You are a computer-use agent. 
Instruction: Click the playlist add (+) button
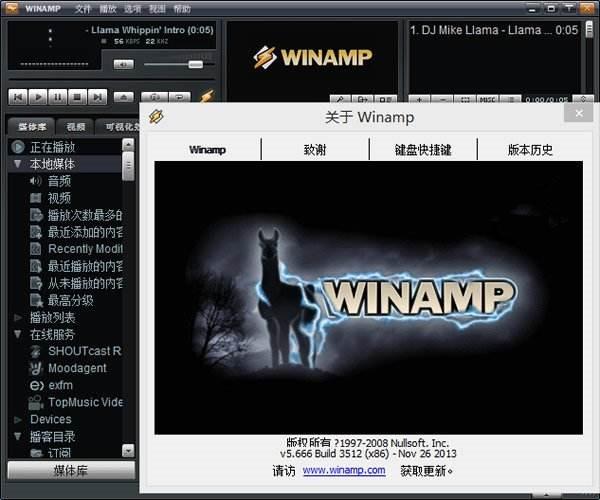419,99
